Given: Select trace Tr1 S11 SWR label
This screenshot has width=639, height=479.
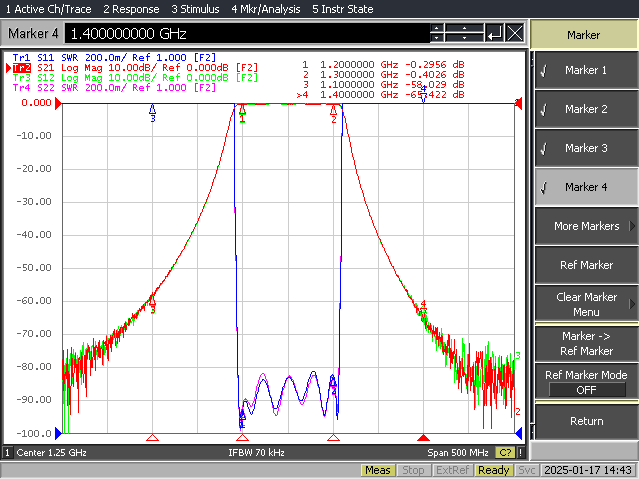Looking at the screenshot, I should pyautogui.click(x=114, y=57).
